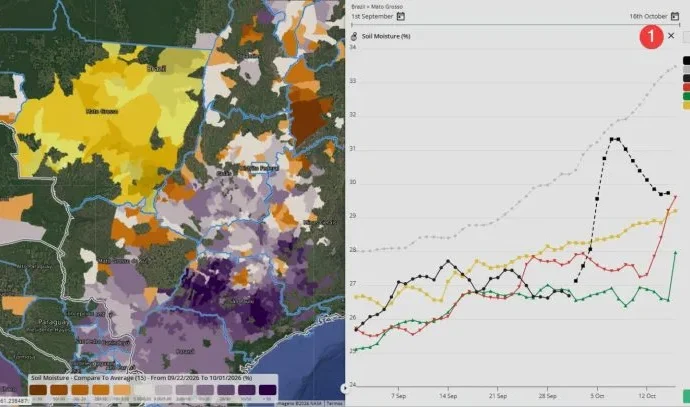Toggle the green series in the chart legend
The height and width of the screenshot is (407, 690).
(686, 96)
